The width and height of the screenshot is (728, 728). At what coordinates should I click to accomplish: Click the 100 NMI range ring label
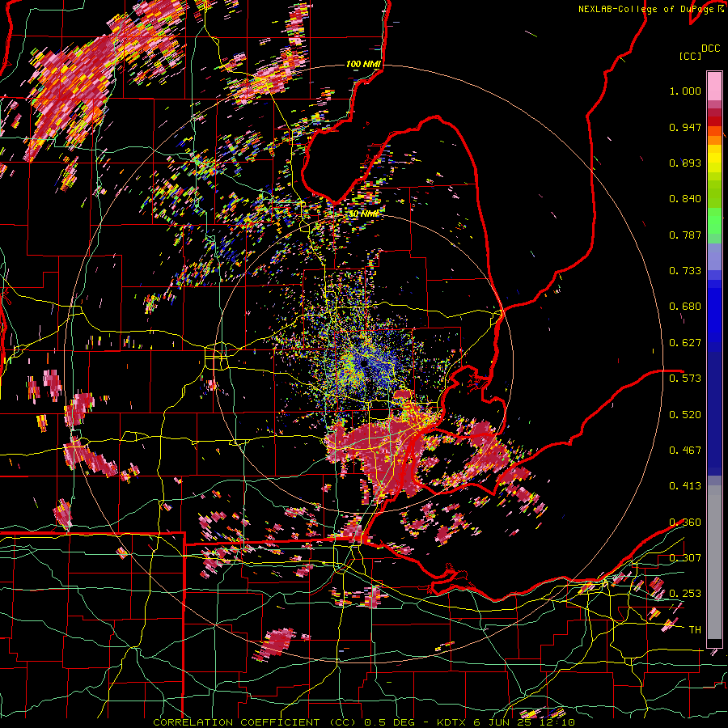tap(363, 64)
